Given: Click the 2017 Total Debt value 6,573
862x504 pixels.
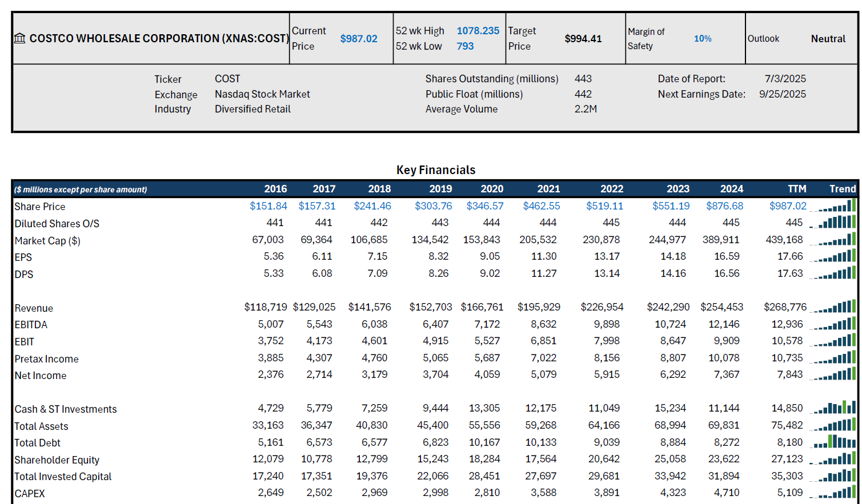Looking at the screenshot, I should point(319,442).
